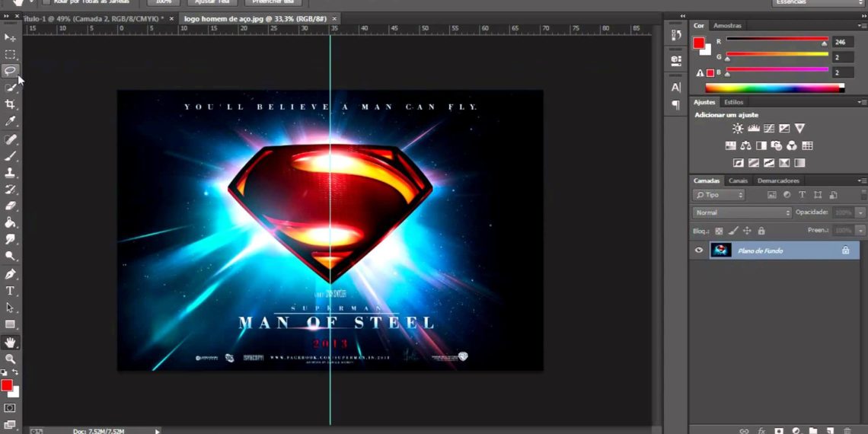Select the Rectangular Marquee tool

click(10, 54)
